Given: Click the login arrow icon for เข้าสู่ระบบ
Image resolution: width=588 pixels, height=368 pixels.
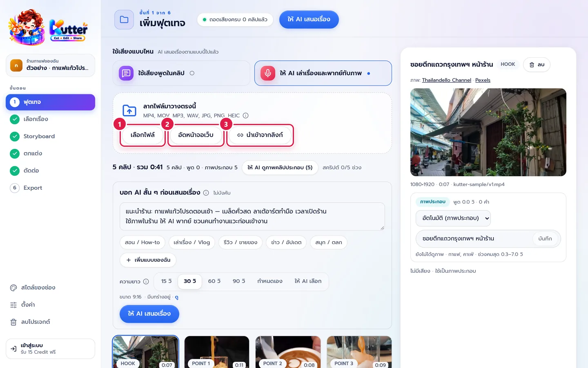Looking at the screenshot, I should click(x=13, y=349).
